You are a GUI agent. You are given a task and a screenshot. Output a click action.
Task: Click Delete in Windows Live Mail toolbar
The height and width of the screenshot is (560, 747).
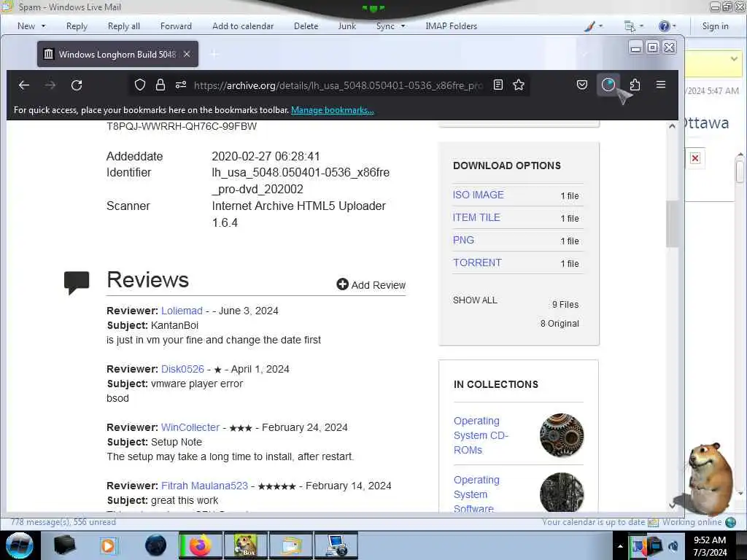click(x=306, y=26)
